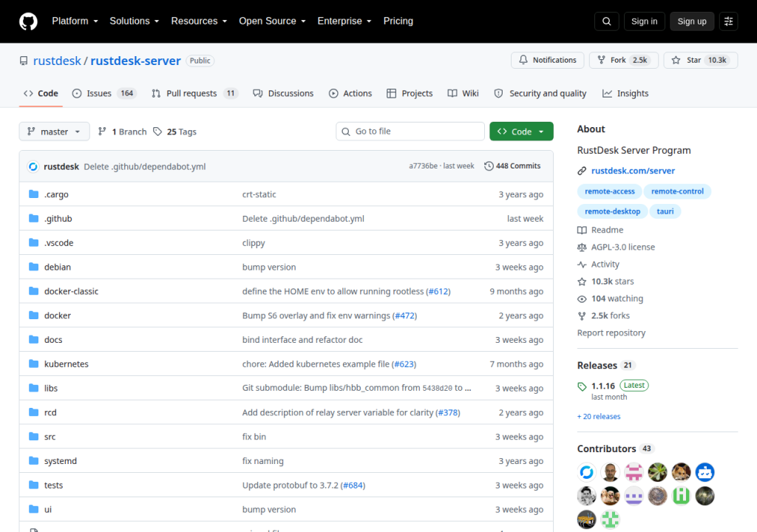The width and height of the screenshot is (757, 532).
Task: Click the folder icon next to systemd
Action: pos(33,460)
